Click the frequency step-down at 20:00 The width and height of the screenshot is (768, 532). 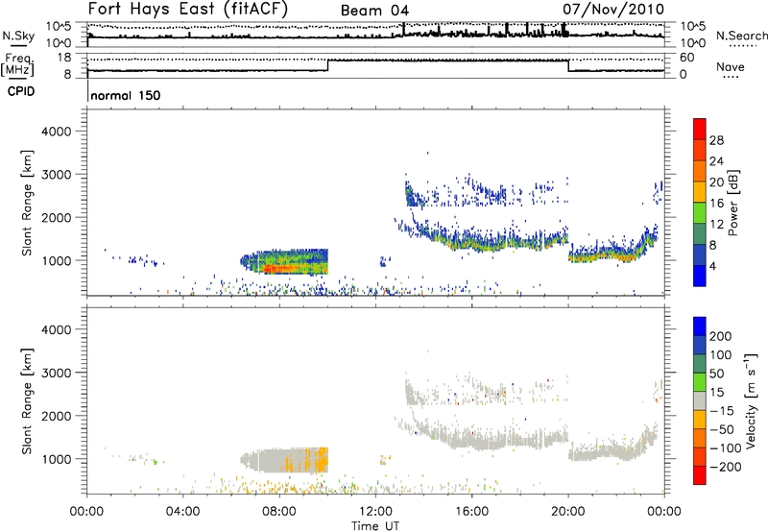point(568,65)
